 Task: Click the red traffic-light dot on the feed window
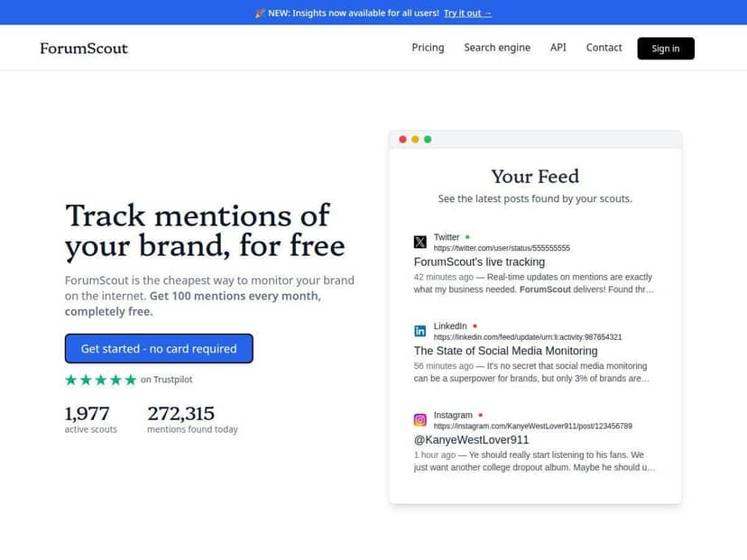pyautogui.click(x=402, y=140)
